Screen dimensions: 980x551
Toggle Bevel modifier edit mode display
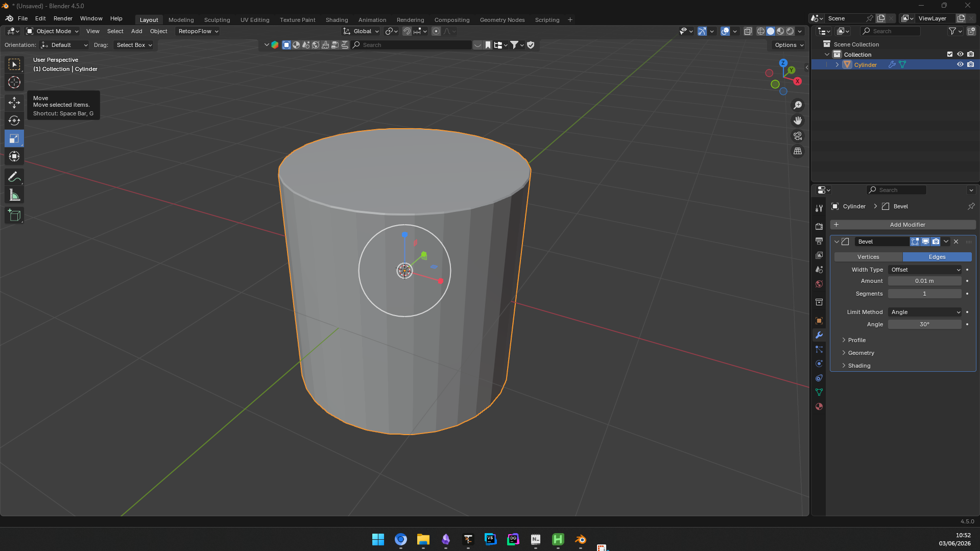[915, 242]
